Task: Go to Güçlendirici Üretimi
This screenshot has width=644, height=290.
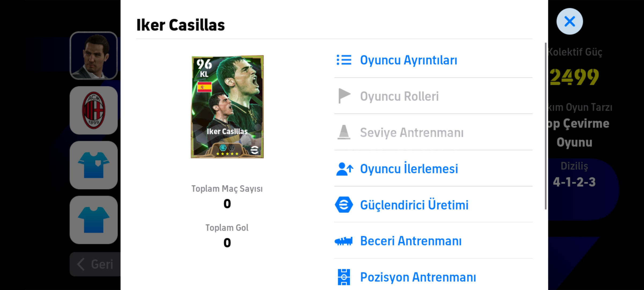Action: click(x=433, y=205)
